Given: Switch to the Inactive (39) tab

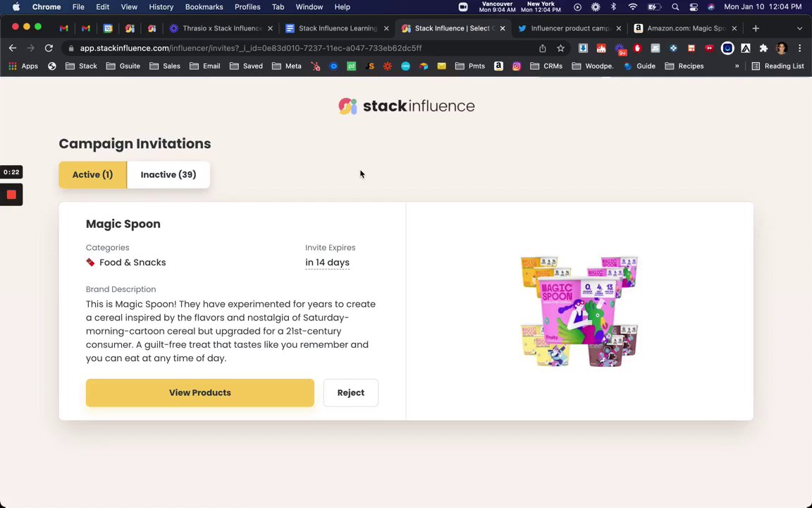Looking at the screenshot, I should (168, 174).
